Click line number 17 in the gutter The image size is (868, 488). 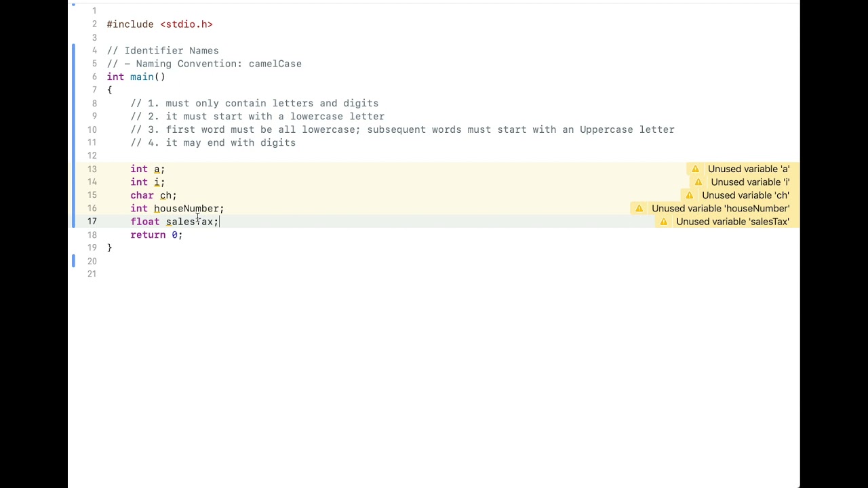pyautogui.click(x=92, y=222)
